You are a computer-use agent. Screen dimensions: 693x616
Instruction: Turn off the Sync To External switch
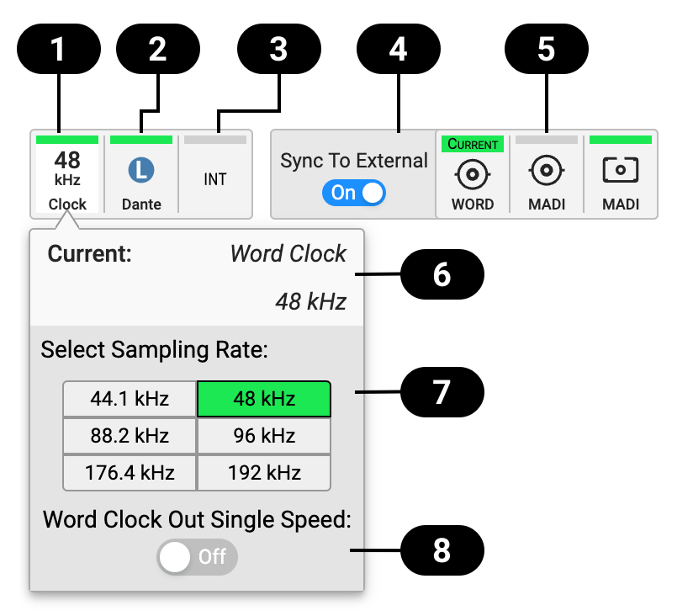[353, 193]
